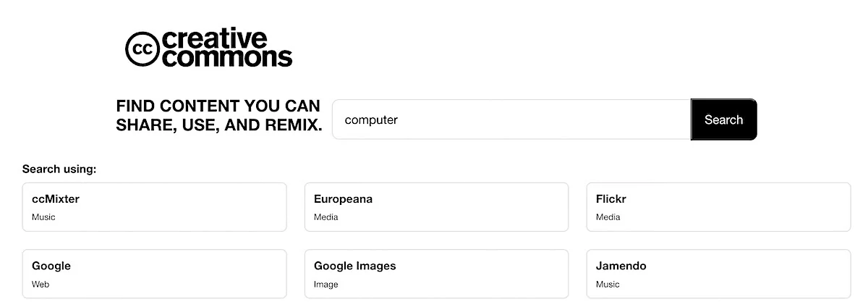Select the ccMixter search source card
This screenshot has height=307, width=868.
[x=155, y=207]
